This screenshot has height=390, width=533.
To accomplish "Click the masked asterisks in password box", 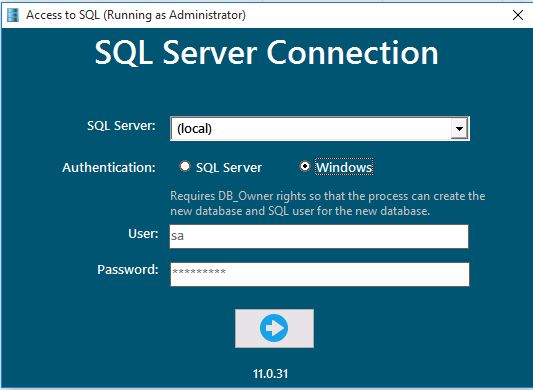I will pos(199,271).
